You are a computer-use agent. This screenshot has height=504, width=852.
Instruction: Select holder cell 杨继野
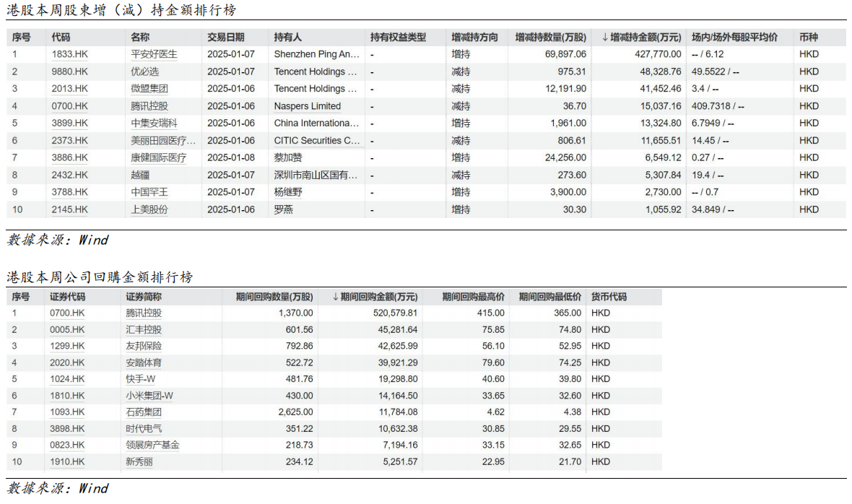[288, 192]
